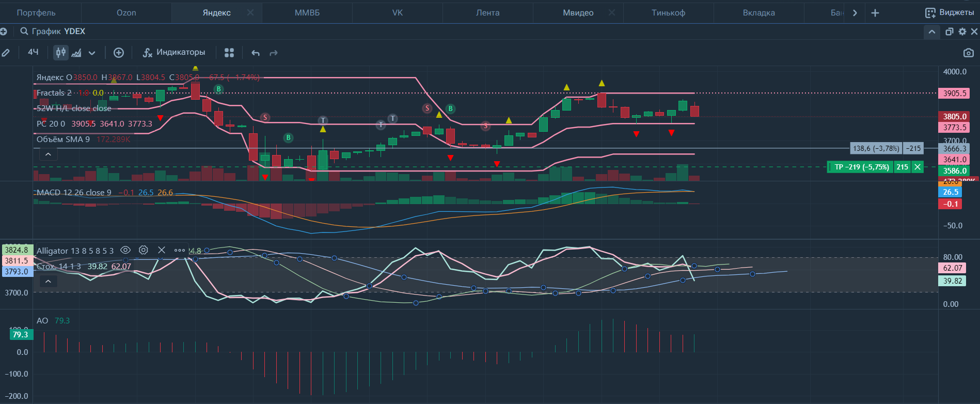
Task: Click the MACD 12 26 close 9 label
Action: pos(74,193)
